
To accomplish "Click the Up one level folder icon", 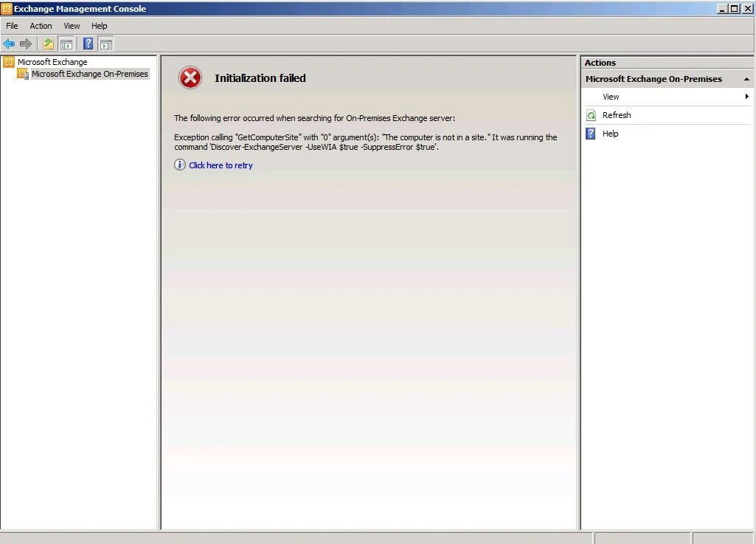I will (48, 44).
